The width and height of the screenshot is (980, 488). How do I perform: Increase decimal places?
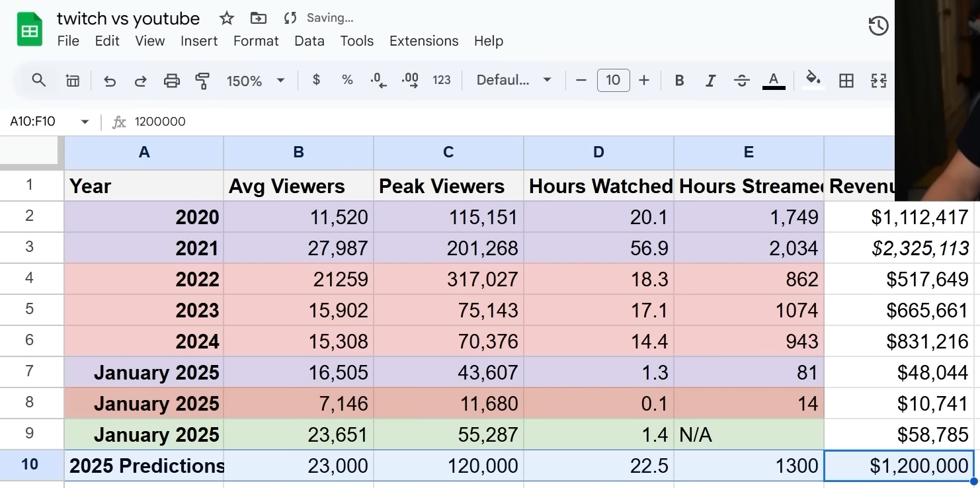(x=410, y=81)
